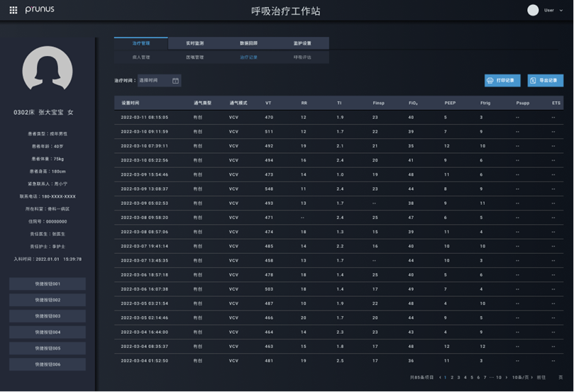Switch to the 数据回顾 tab
The image size is (574, 392).
click(x=248, y=43)
